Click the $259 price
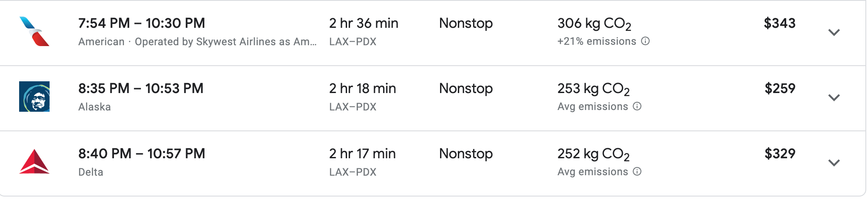This screenshot has height=200, width=868. (780, 88)
